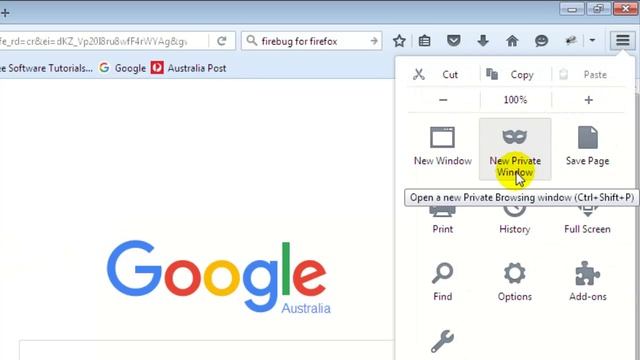Viewport: 640px width, 360px height.
Task: Zoom out with the minus button
Action: click(x=443, y=100)
